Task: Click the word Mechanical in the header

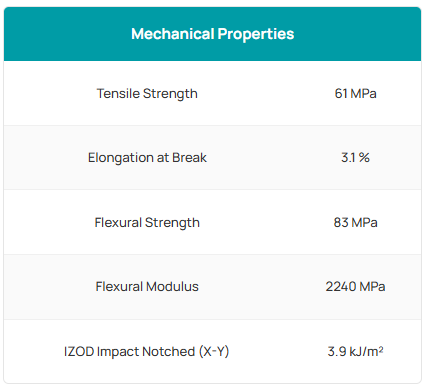Action: pyautogui.click(x=173, y=34)
